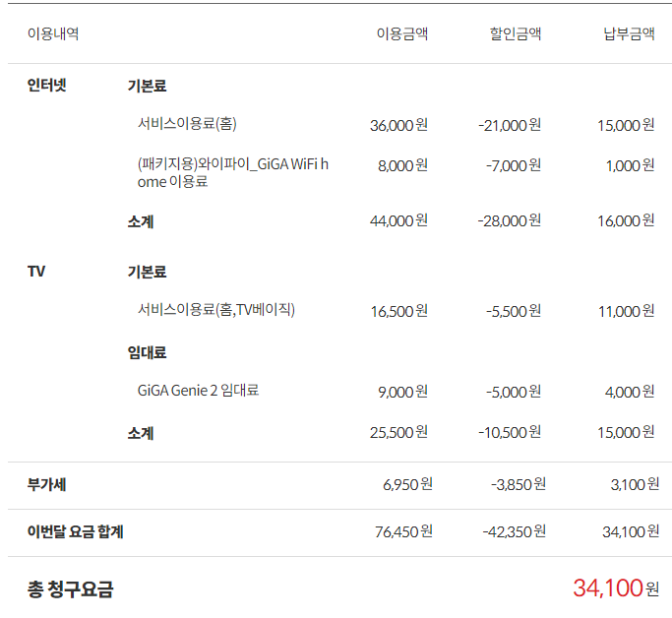Click the 부가세 row label
The width and height of the screenshot is (672, 618).
coord(46,485)
